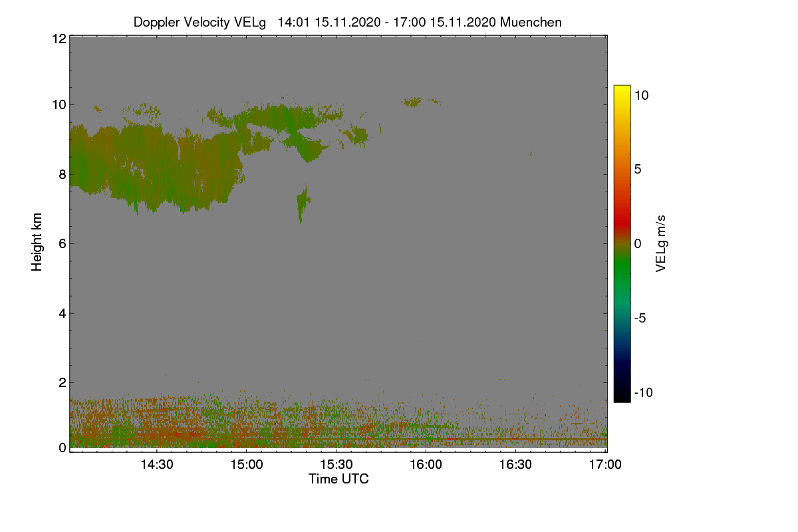Click the 14:30 time tick label
The width and height of the screenshot is (798, 532).
(156, 464)
